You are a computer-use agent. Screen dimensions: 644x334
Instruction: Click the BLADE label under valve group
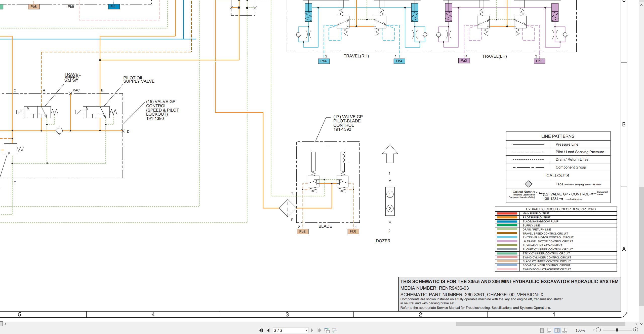325,226
